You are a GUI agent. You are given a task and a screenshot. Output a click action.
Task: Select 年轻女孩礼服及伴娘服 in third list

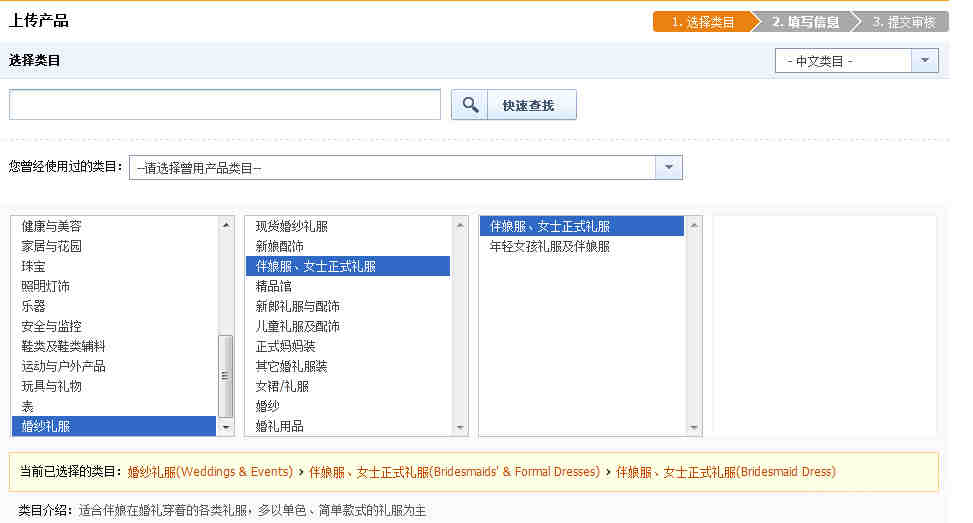[582, 246]
